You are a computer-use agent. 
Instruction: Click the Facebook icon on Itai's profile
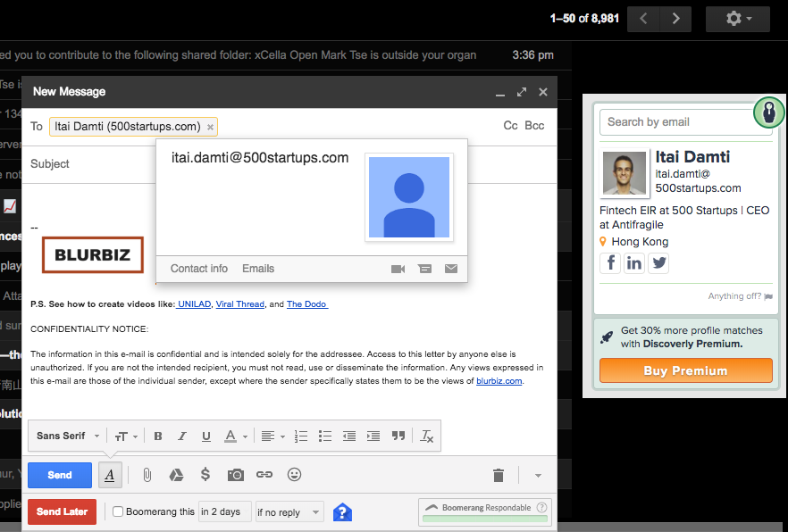[x=611, y=262]
